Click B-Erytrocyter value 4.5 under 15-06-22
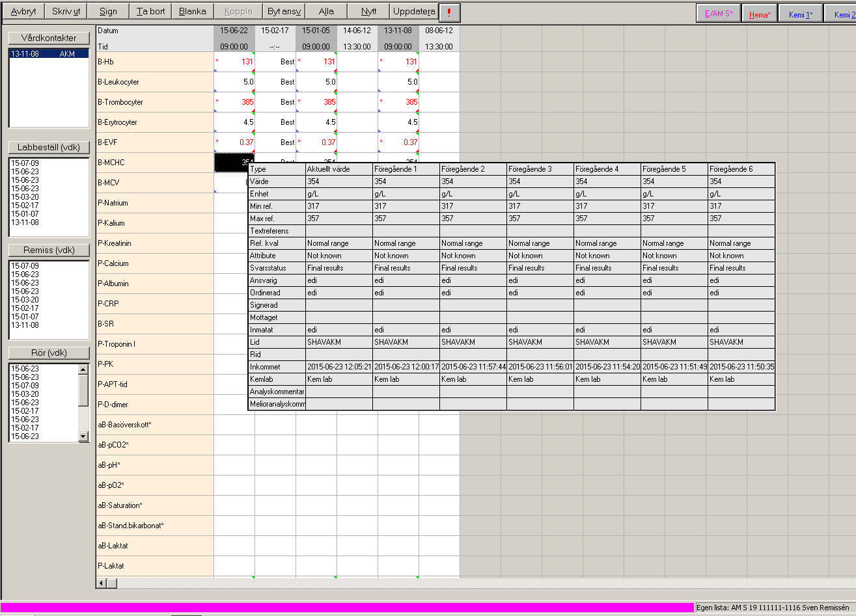 coord(234,122)
